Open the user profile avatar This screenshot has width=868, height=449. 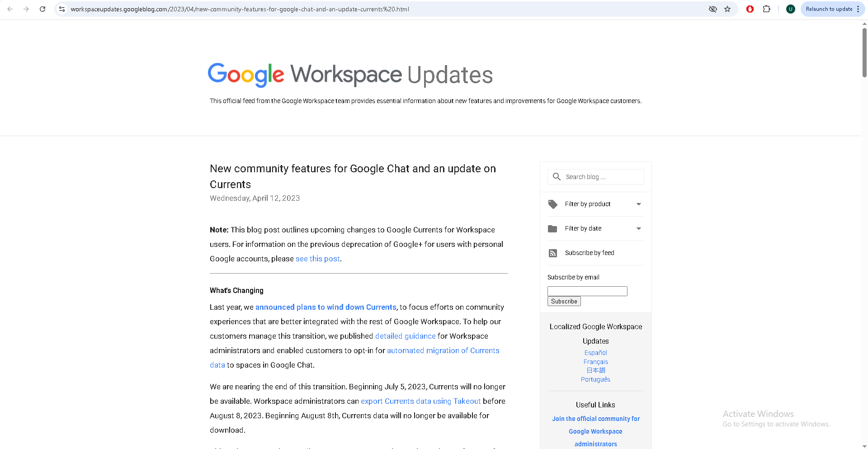(x=791, y=9)
